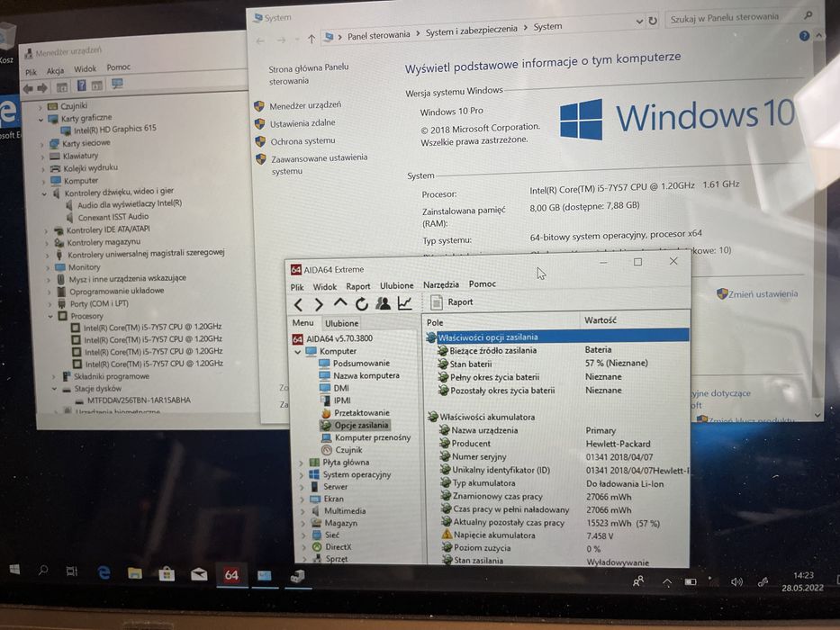This screenshot has width=840, height=630.
Task: Open the Plik menu in AIDA64
Action: click(297, 287)
